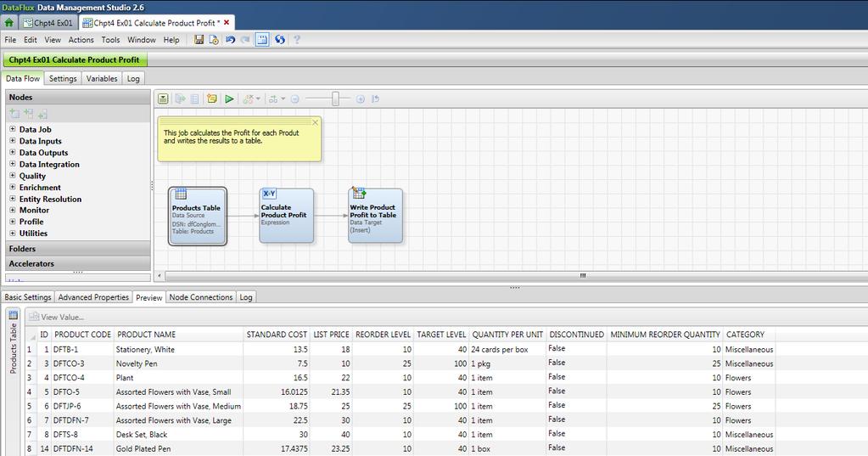Viewport: 868px width, 456px height.
Task: Click the second Nodes panel add icon
Action: click(29, 114)
